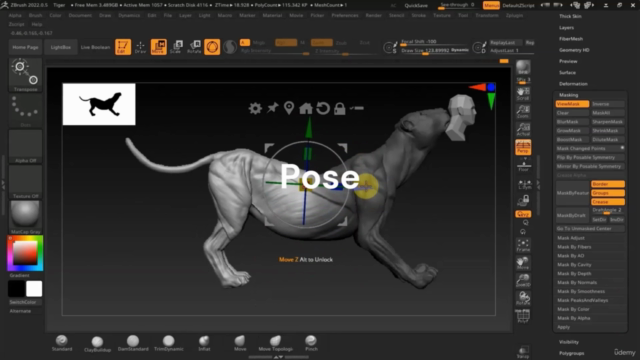Viewport: 640px width, 360px height.
Task: Click the orange Gizmo 3D sphere icon
Action: [212, 47]
